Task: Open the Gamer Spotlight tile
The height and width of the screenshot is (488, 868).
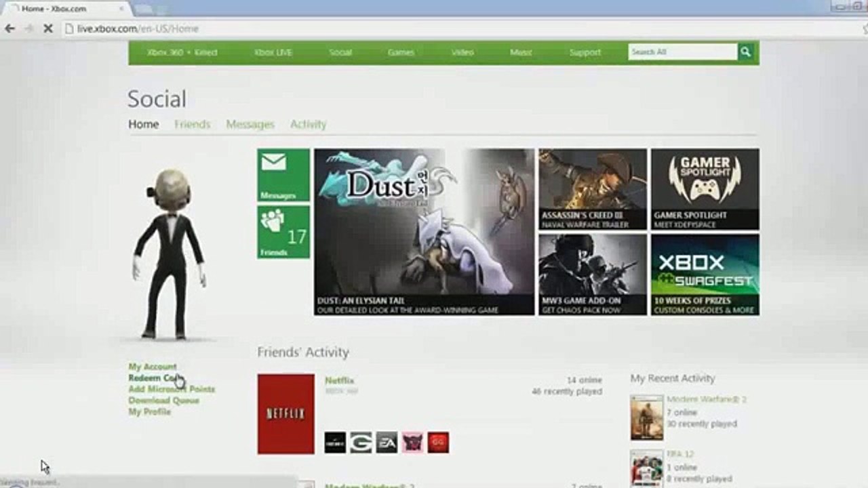Action: (x=705, y=189)
